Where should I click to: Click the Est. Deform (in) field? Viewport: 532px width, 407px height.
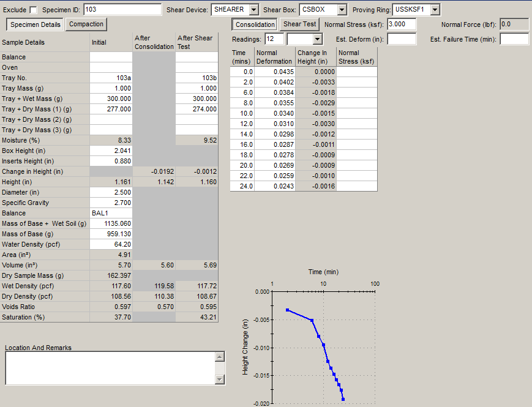pyautogui.click(x=402, y=39)
